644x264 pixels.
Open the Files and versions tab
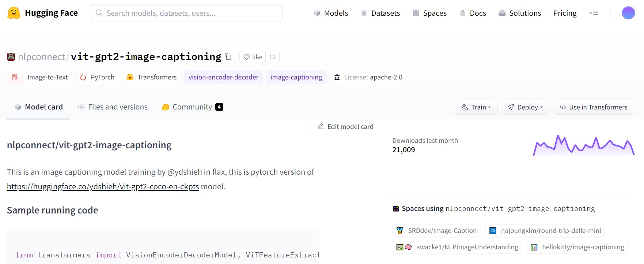tap(113, 107)
